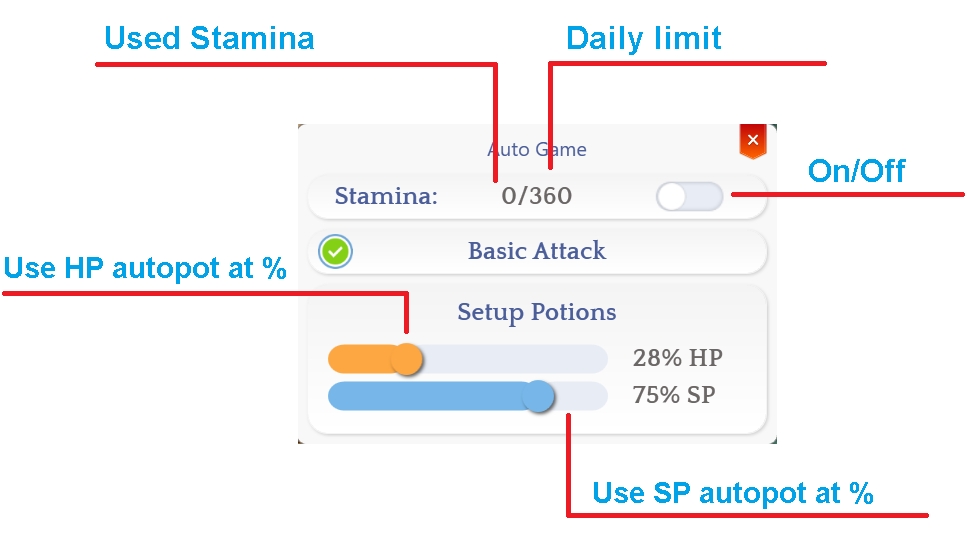Check the green Basic Attack checkmark
The image size is (968, 538).
(336, 252)
